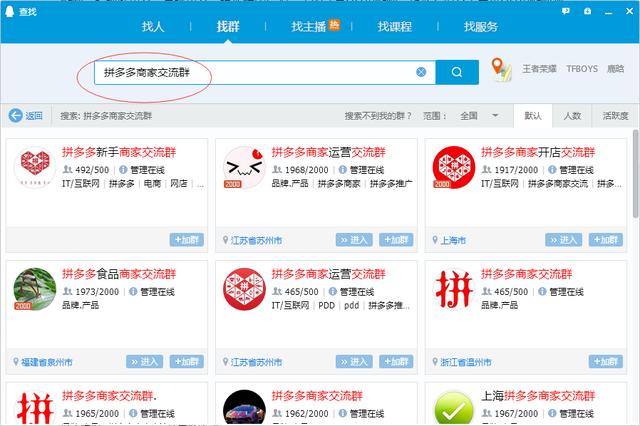Open the 拼多多新手商家交流群 title

[x=119, y=153]
